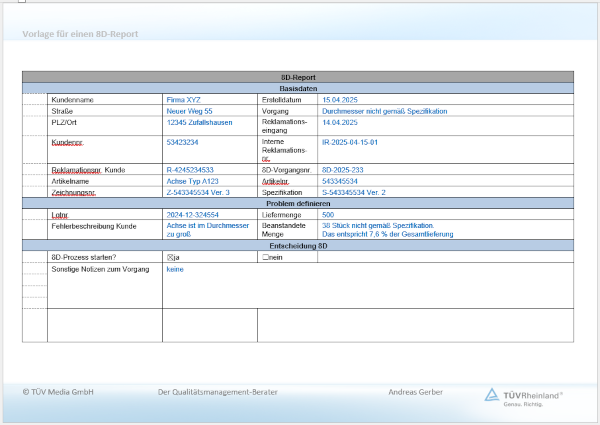Click the 'Entscheidung 8D' section header
The image size is (600, 425).
point(298,245)
